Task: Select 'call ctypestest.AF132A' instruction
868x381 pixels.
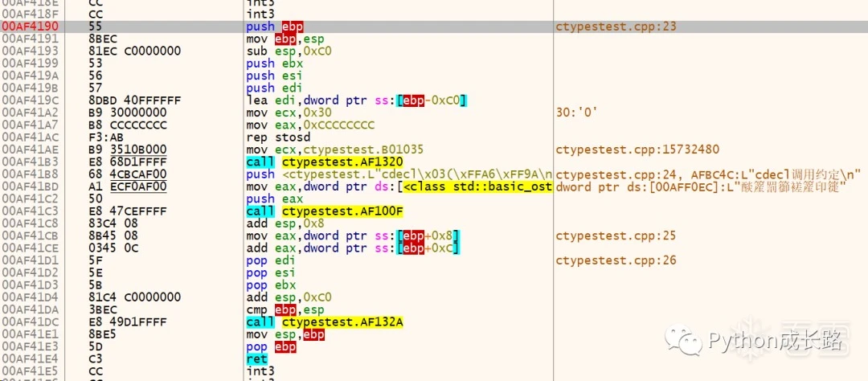Action: pyautogui.click(x=325, y=322)
